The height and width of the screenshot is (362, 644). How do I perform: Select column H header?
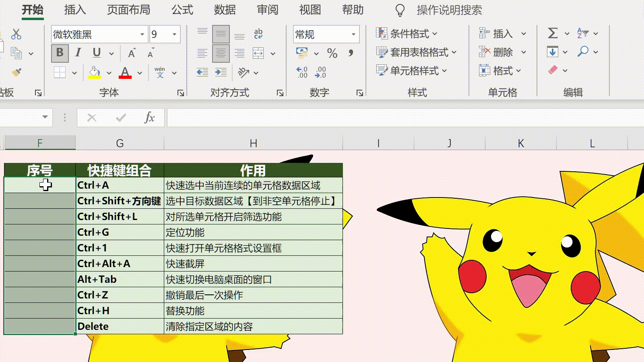click(x=253, y=143)
